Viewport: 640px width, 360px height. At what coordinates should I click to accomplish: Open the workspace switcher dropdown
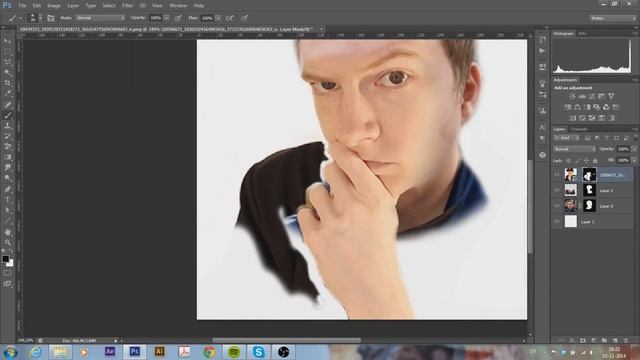(612, 18)
